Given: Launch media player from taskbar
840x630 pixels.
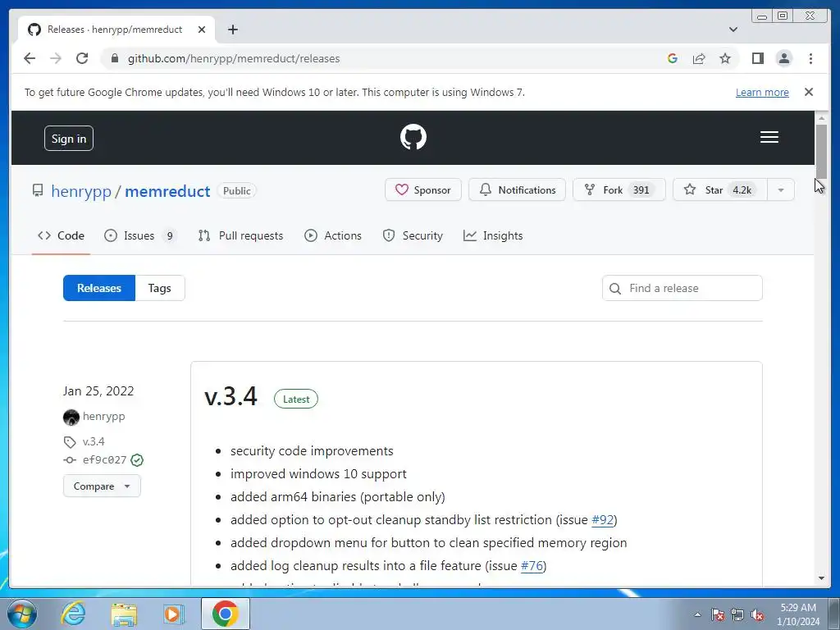Looking at the screenshot, I should (174, 614).
